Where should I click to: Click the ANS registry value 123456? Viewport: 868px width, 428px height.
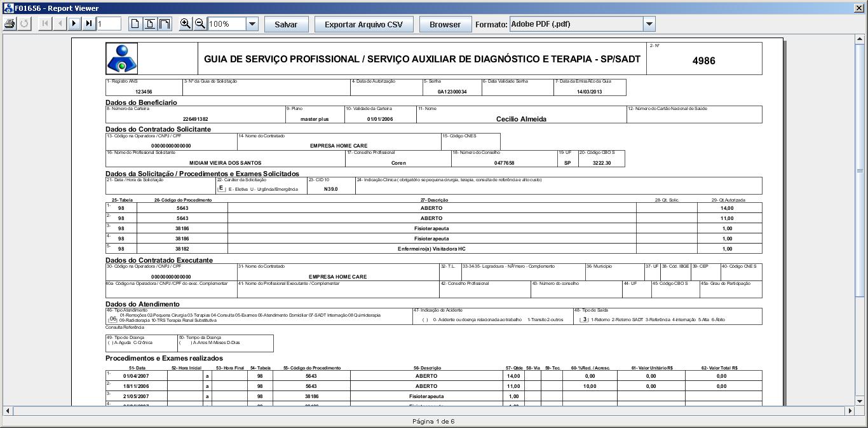[144, 92]
